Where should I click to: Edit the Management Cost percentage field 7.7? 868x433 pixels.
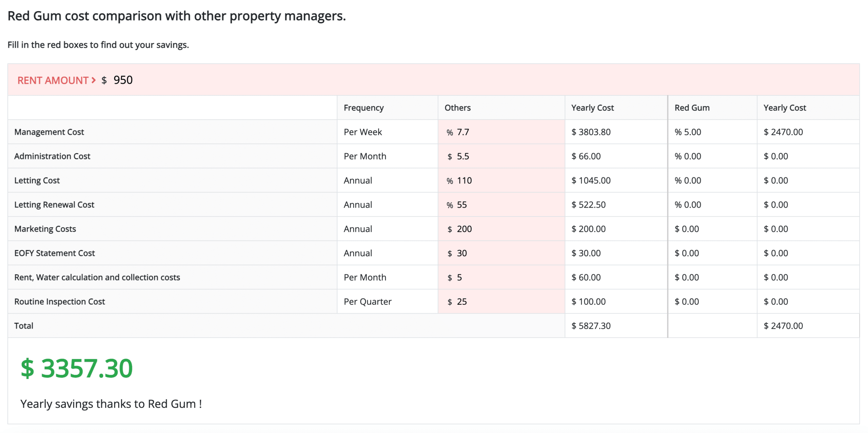click(x=501, y=132)
